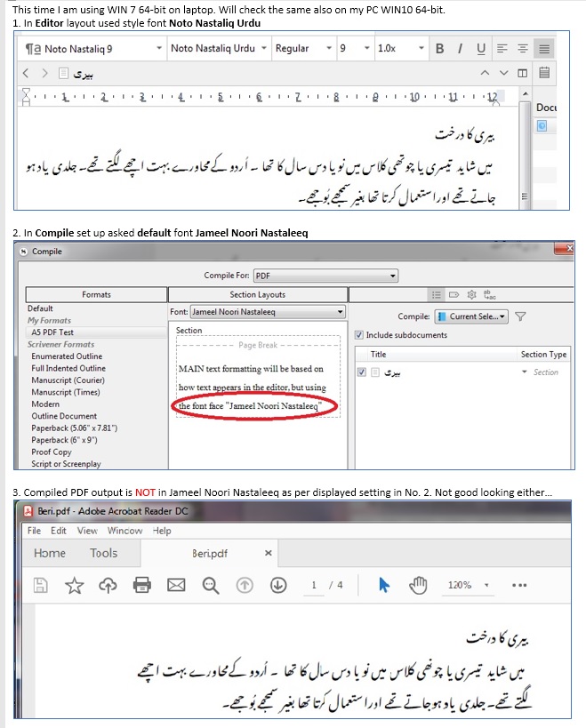
Task: Select the Enumerated Outline format
Action: (67, 356)
